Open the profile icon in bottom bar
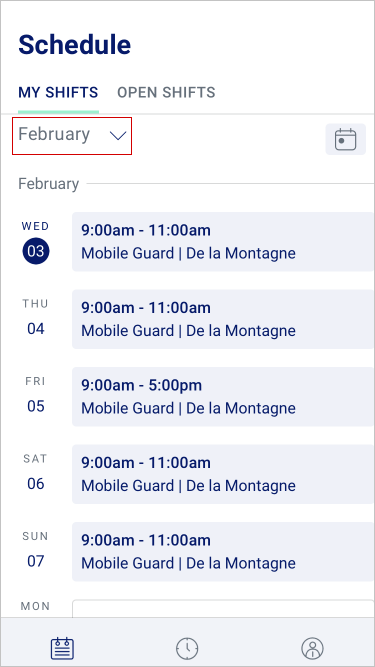The height and width of the screenshot is (667, 375). pos(312,649)
